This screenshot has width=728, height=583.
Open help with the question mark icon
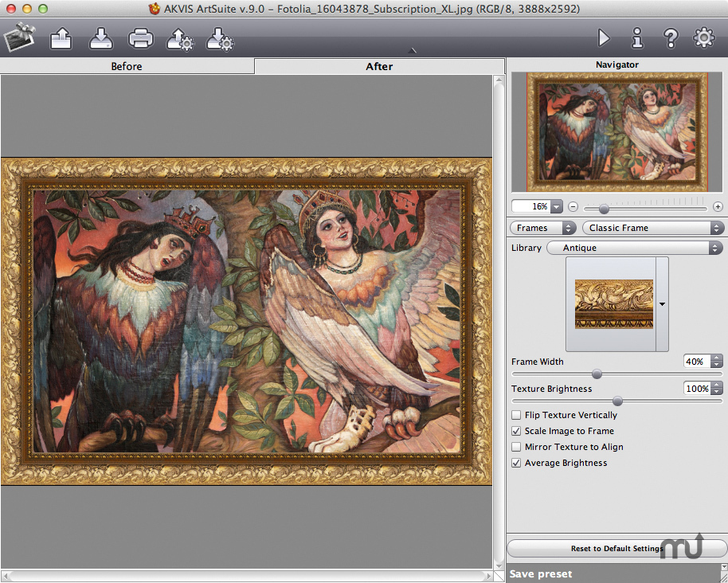671,38
